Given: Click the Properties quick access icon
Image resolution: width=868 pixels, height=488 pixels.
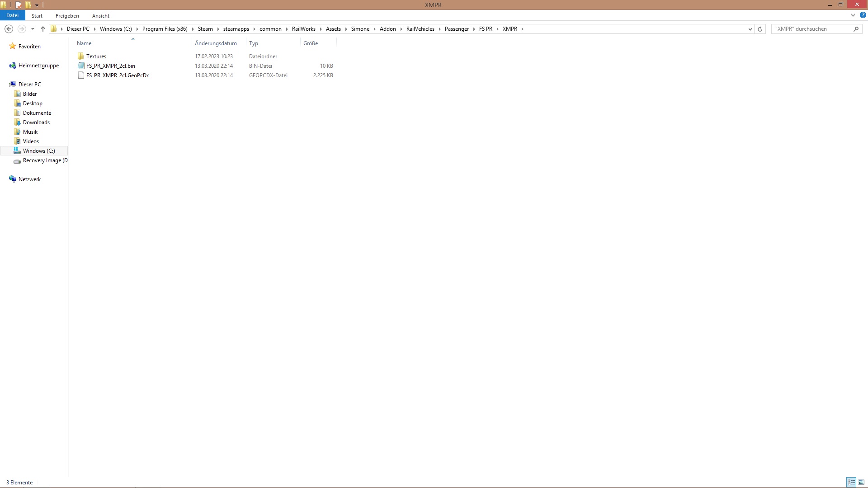Looking at the screenshot, I should point(18,5).
